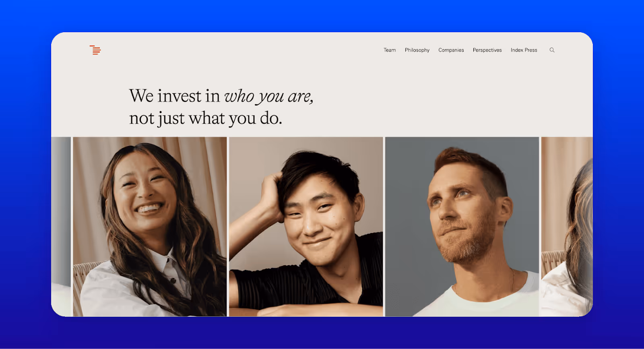The height and width of the screenshot is (349, 644).
Task: Select Companies in the navigation
Action: [451, 50]
